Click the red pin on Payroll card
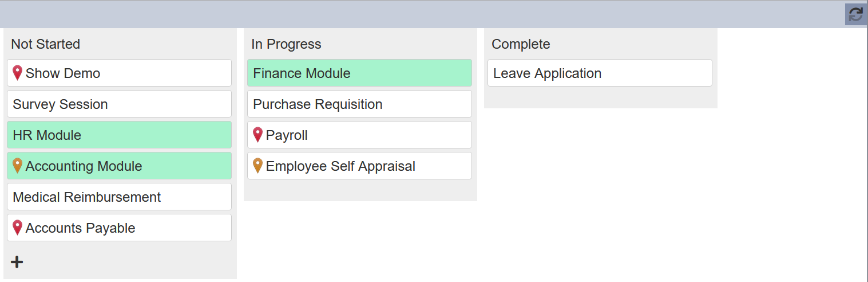 pos(258,135)
